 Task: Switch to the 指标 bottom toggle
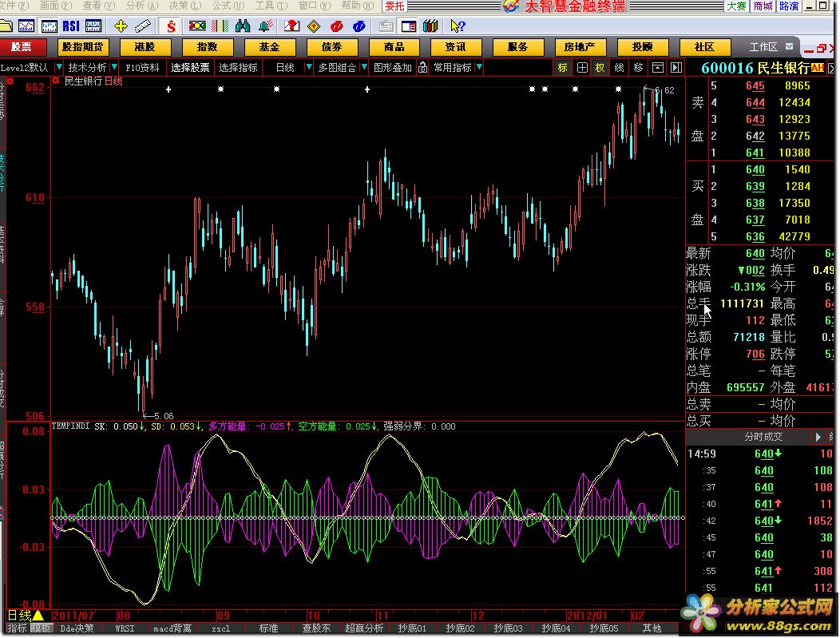(17, 628)
